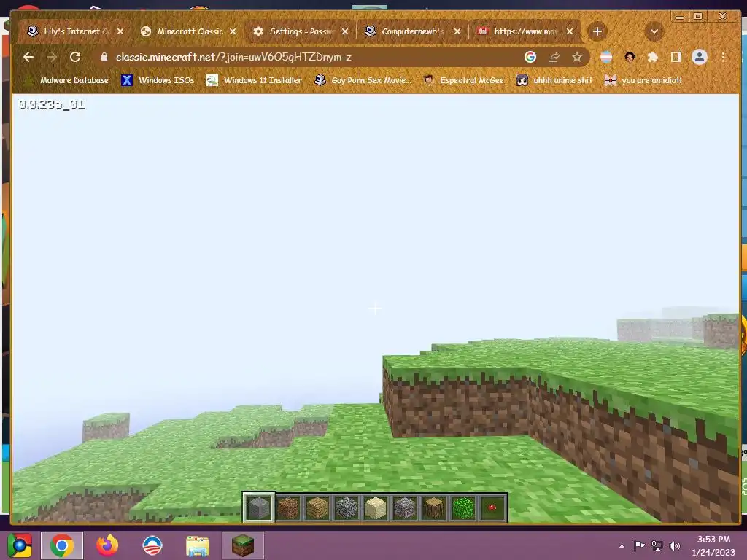
Task: Open network status tray icon
Action: click(x=657, y=545)
